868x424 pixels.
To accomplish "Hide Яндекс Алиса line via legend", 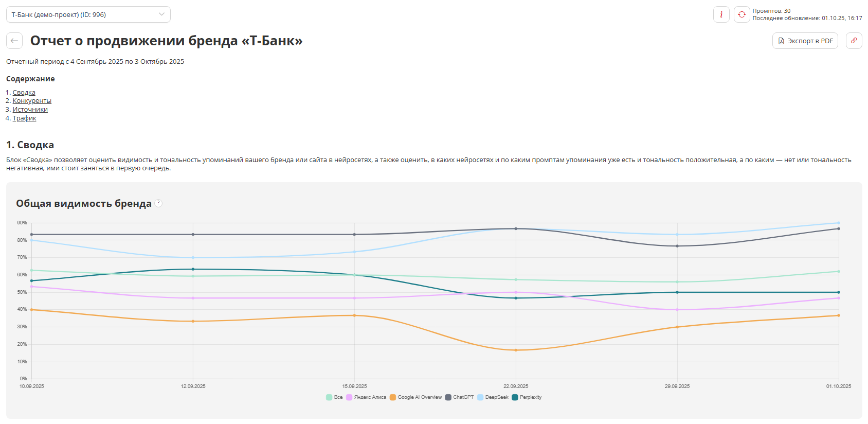I will tap(366, 397).
